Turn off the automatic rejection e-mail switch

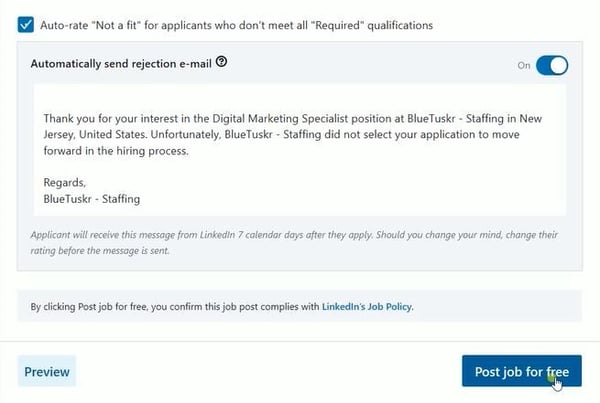pyautogui.click(x=552, y=65)
